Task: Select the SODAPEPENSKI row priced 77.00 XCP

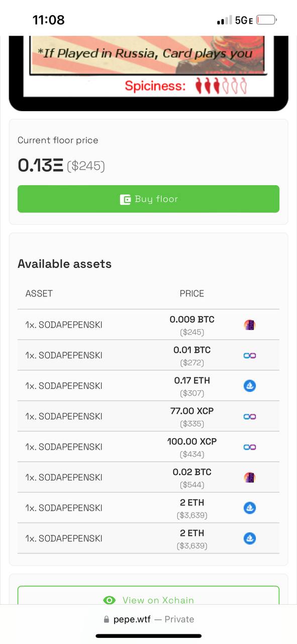Action: pos(148,416)
